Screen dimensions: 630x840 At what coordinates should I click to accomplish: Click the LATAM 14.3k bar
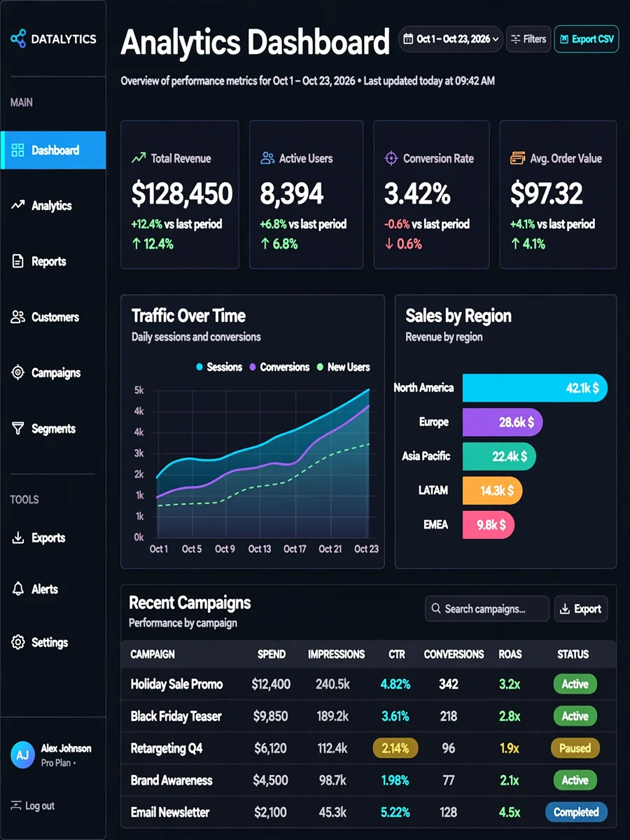click(x=493, y=491)
